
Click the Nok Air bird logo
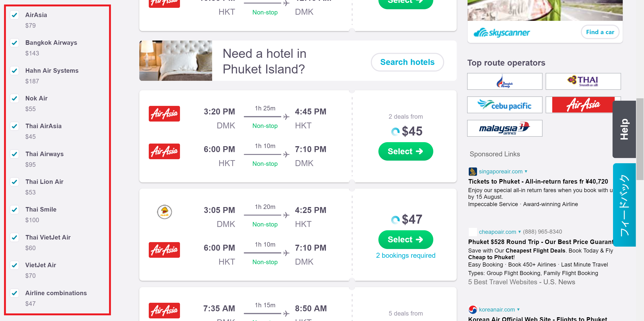coord(164,212)
